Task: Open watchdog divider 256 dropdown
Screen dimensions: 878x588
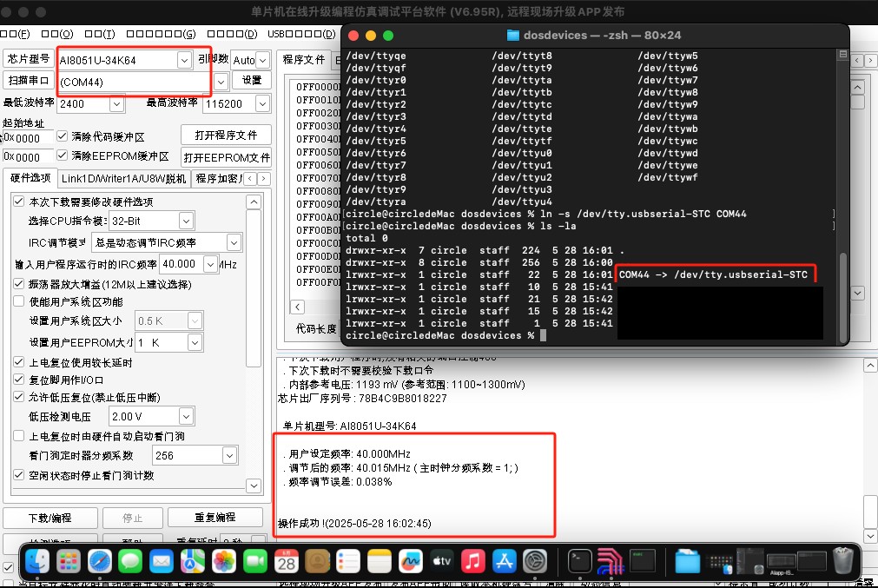Action: pyautogui.click(x=229, y=455)
